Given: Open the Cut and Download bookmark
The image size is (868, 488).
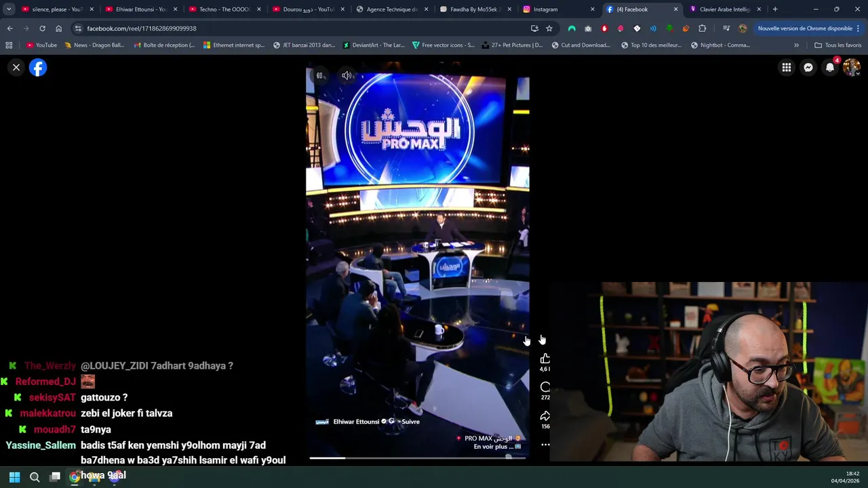Looking at the screenshot, I should [x=580, y=45].
